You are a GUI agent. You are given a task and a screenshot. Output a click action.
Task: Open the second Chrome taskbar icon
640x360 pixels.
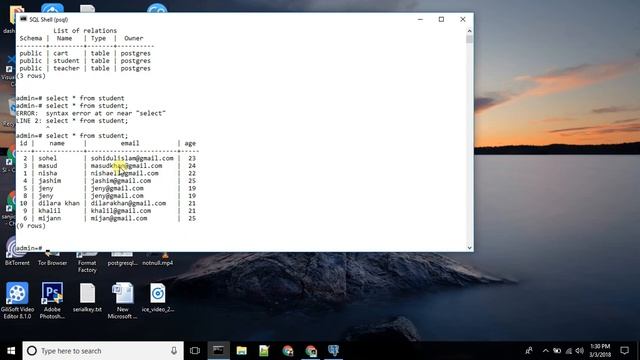pyautogui.click(x=311, y=351)
